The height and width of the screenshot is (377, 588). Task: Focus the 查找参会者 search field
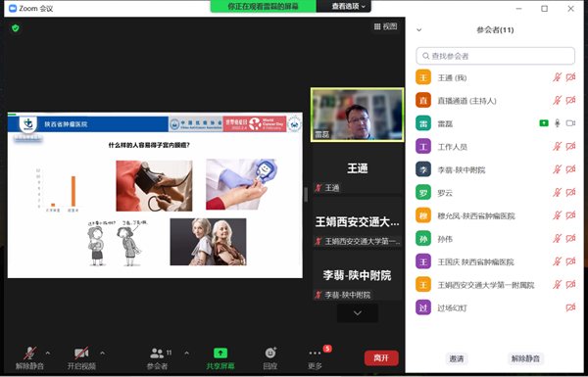pyautogui.click(x=495, y=56)
